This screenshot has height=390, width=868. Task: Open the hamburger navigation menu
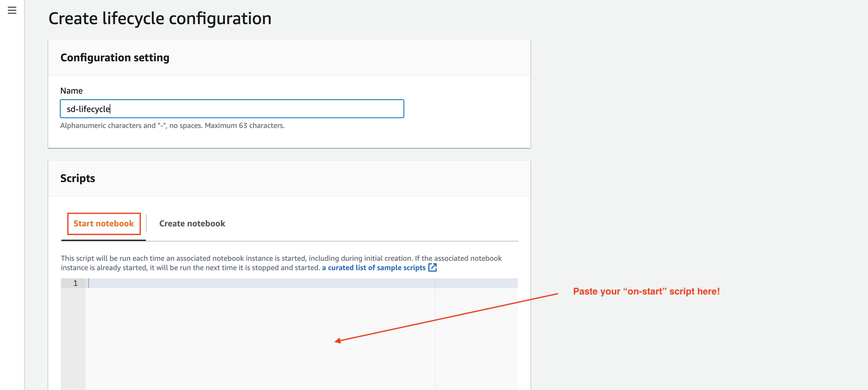(12, 11)
